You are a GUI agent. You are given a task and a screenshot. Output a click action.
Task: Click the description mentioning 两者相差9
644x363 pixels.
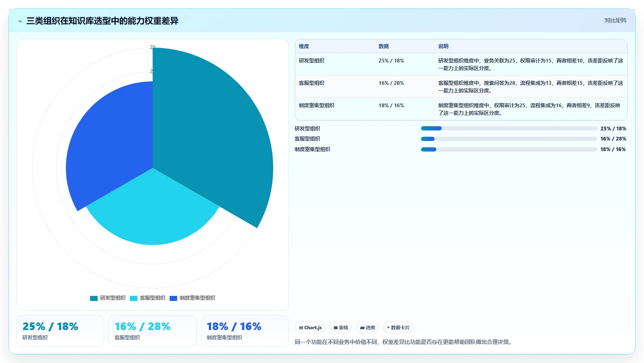530,109
